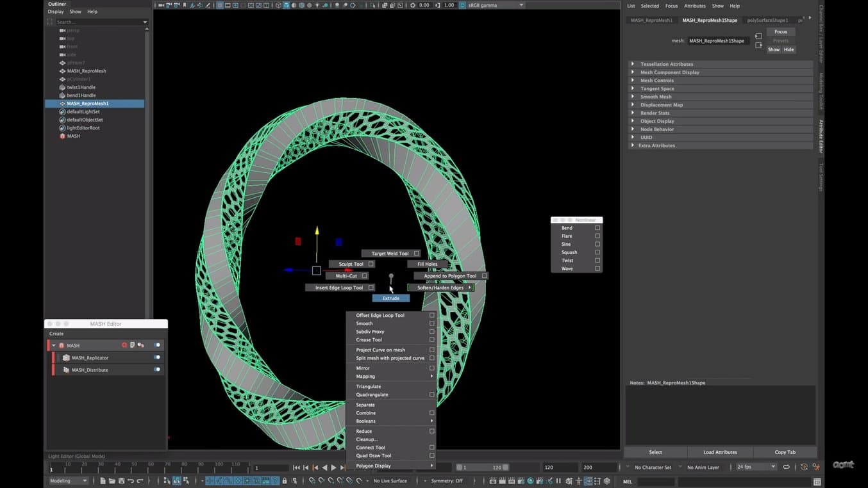
Task: Open the 24 fps frame rate dropdown
Action: (756, 468)
